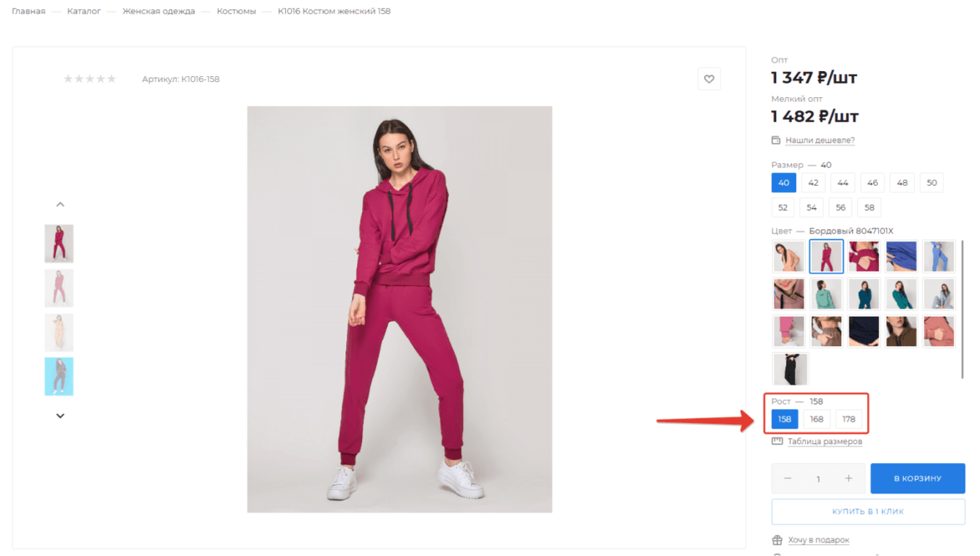Select height 168

[x=816, y=419]
